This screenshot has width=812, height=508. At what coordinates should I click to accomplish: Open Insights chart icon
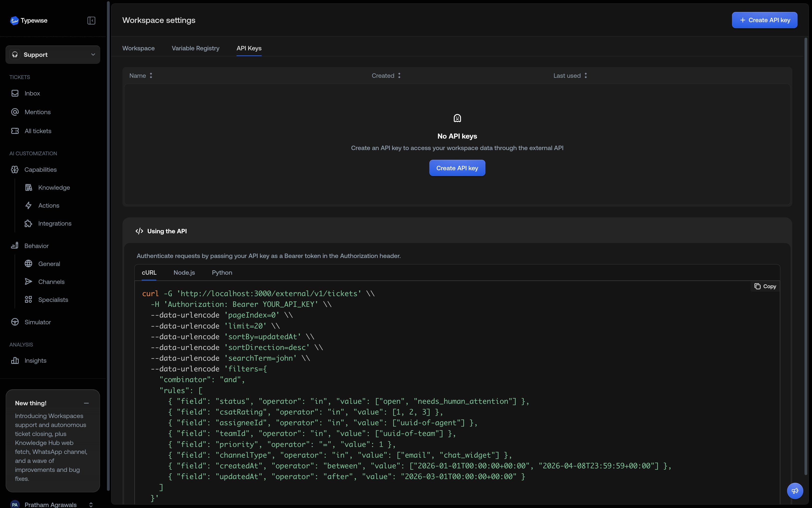15,360
